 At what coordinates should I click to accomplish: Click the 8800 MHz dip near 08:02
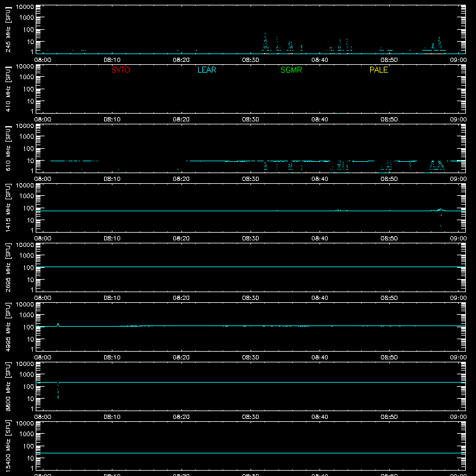tap(58, 391)
